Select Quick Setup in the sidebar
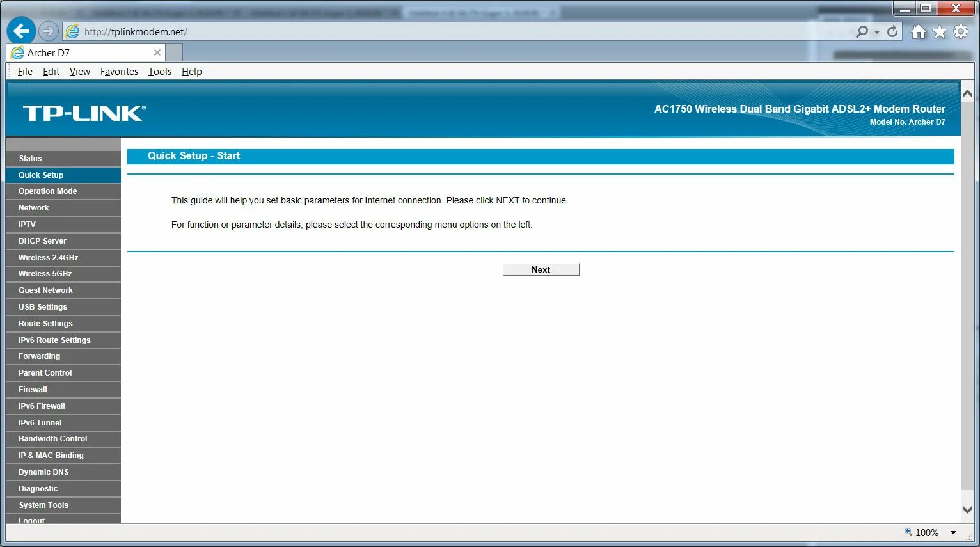The image size is (980, 547). click(x=63, y=175)
